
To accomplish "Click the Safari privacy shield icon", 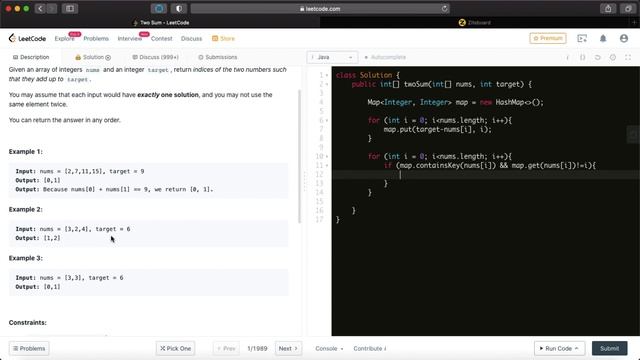I will click(178, 8).
